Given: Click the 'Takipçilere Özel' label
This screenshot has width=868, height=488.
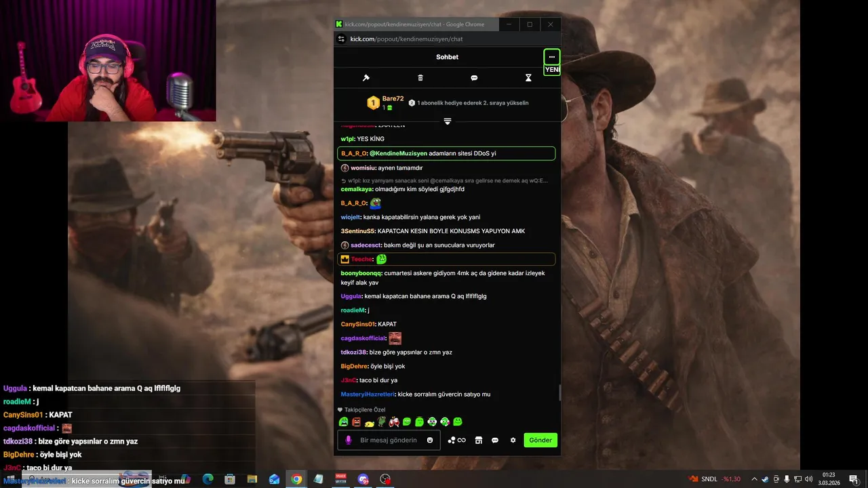Looking at the screenshot, I should [365, 410].
